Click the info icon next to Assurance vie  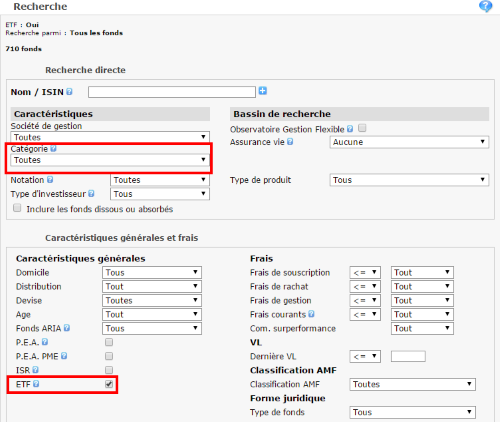[x=290, y=142]
